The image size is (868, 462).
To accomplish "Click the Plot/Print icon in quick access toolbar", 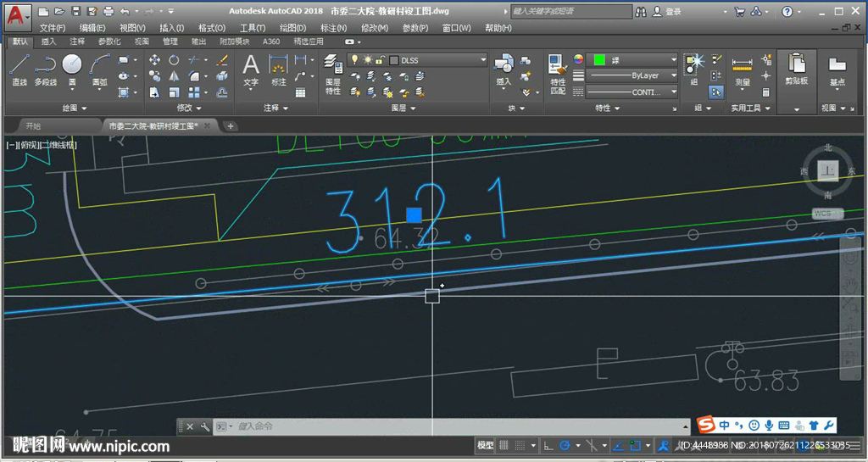I will coord(108,11).
